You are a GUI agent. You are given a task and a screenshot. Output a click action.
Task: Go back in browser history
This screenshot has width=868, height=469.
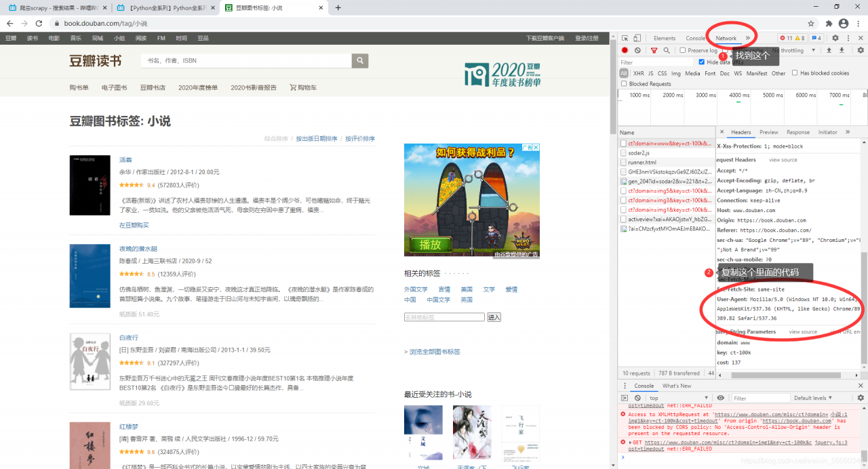click(9, 23)
